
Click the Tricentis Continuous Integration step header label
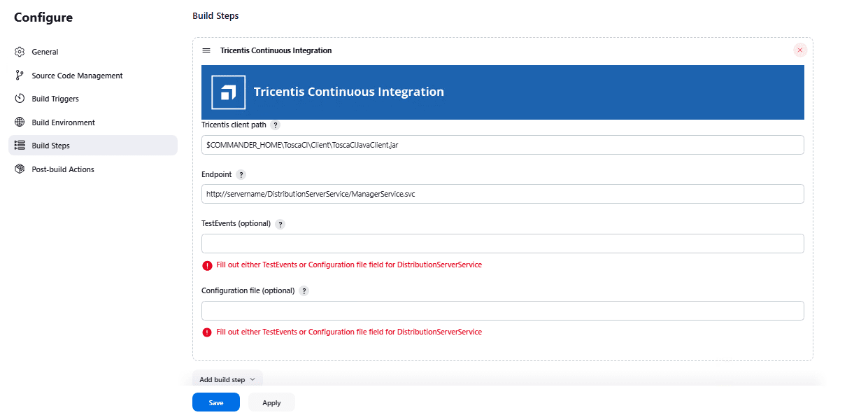pyautogui.click(x=276, y=50)
